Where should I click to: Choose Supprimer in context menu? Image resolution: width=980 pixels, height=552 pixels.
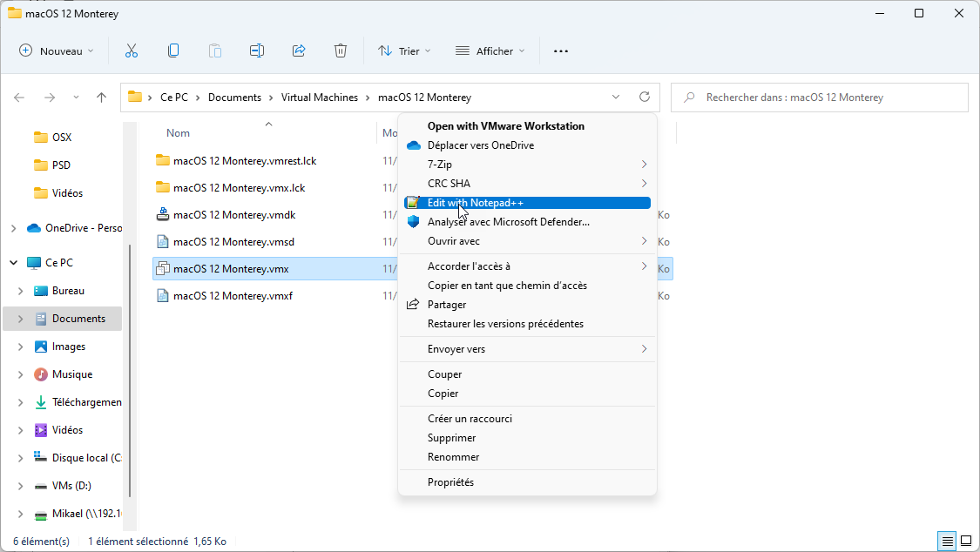coord(528,438)
